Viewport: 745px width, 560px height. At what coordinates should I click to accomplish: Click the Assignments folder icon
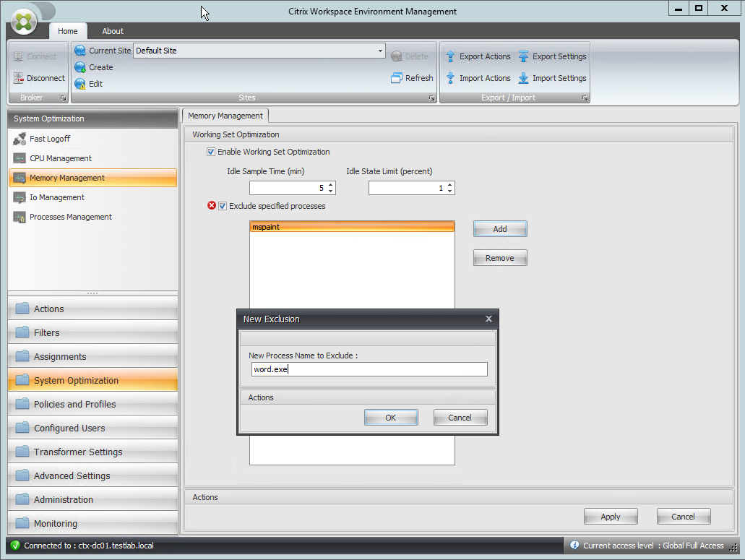coord(22,356)
